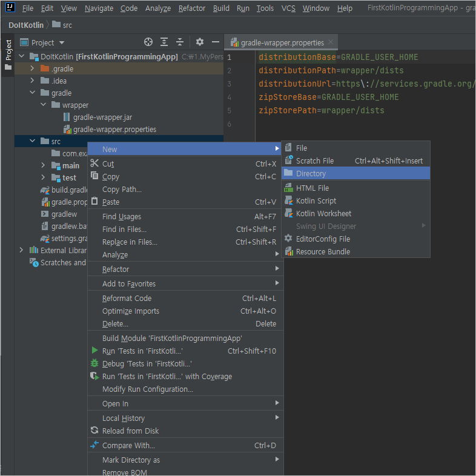Click the Reload from Disk icon
This screenshot has height=476, width=476.
click(94, 430)
